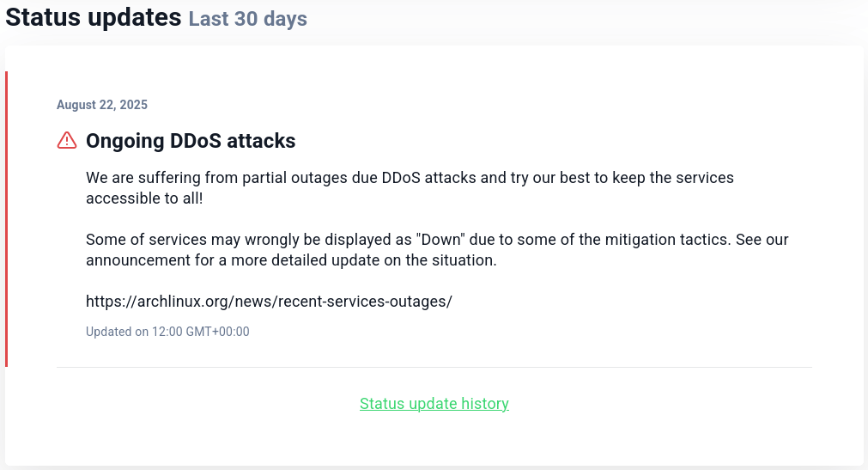Click the "30 days" text in the header
Viewport: 868px width, 470px height.
click(x=270, y=19)
